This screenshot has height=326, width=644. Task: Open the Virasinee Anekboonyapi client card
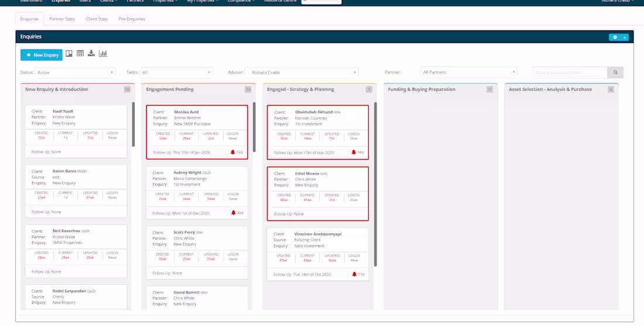coord(318,254)
